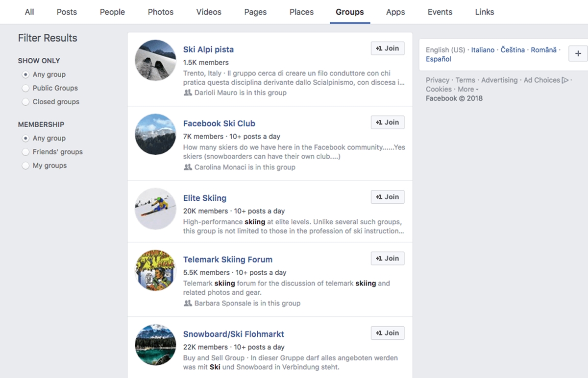Open the Telemark Skiing Forum group picture
The width and height of the screenshot is (588, 378).
click(155, 270)
